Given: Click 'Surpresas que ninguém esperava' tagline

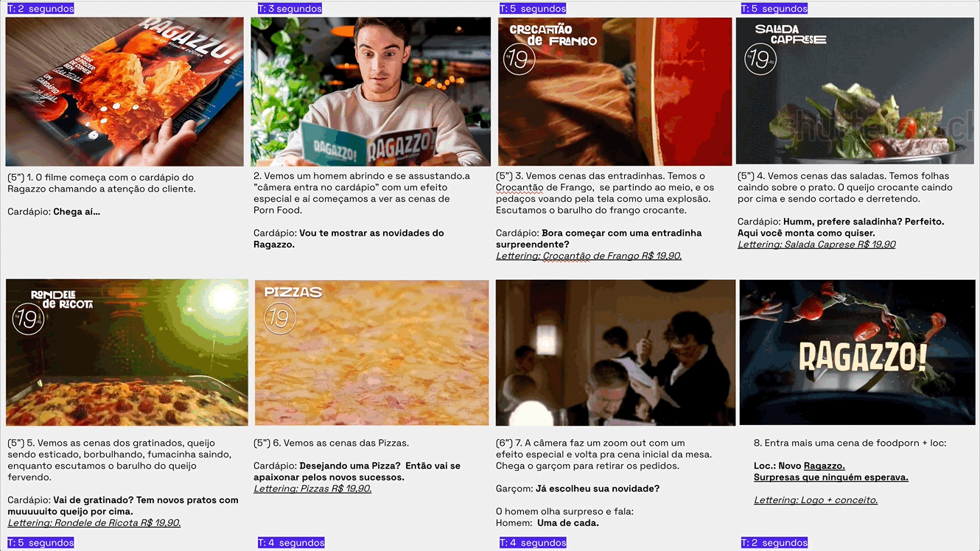Looking at the screenshot, I should pyautogui.click(x=831, y=477).
